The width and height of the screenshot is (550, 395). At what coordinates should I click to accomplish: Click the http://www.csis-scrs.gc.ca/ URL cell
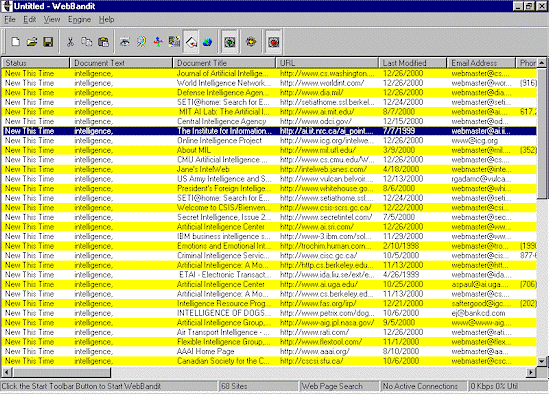coord(326,208)
